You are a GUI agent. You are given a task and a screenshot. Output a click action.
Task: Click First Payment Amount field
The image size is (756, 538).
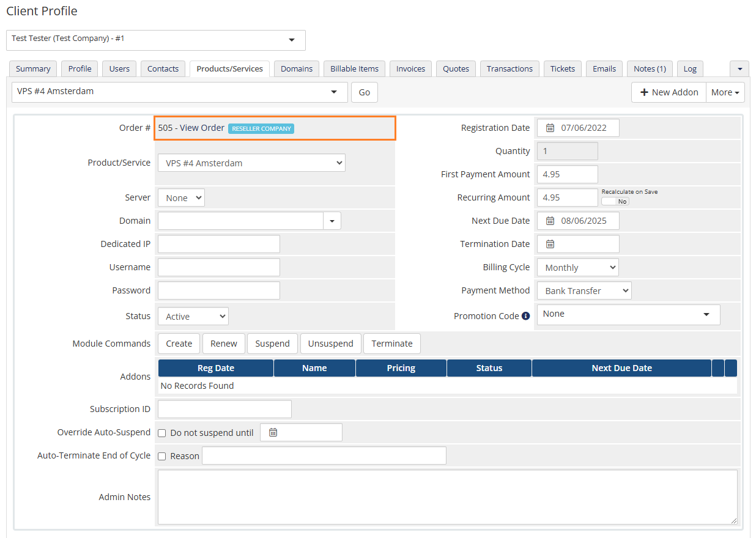(568, 174)
